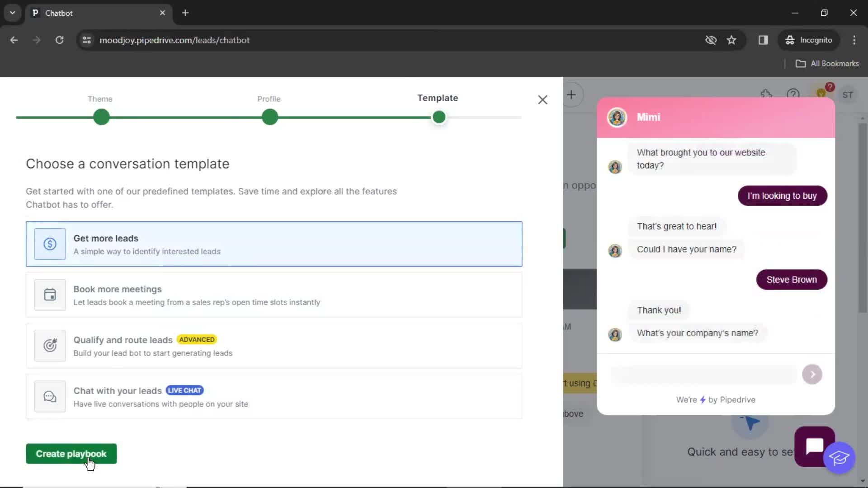Click the Thank you! message bubble
This screenshot has width=868, height=488.
[659, 310]
